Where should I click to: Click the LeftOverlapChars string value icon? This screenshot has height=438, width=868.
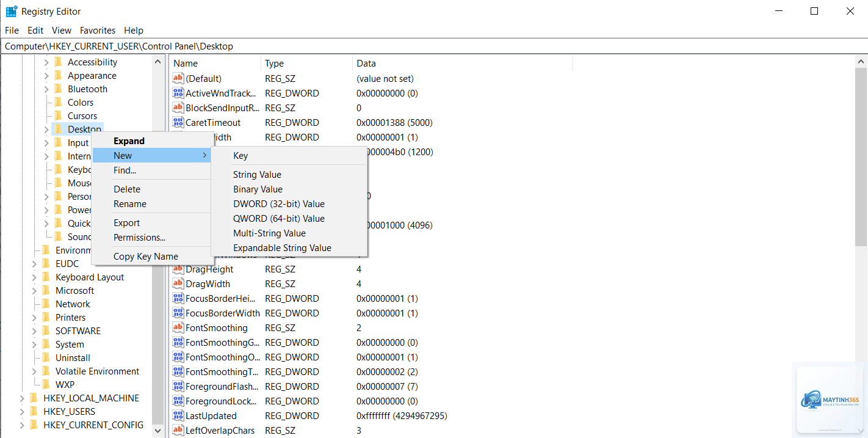tap(178, 430)
